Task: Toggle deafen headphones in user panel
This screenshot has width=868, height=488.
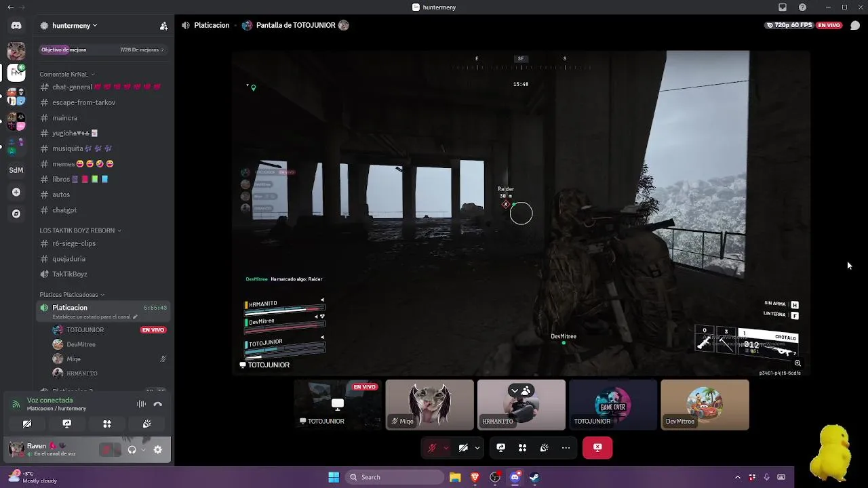Action: tap(132, 449)
